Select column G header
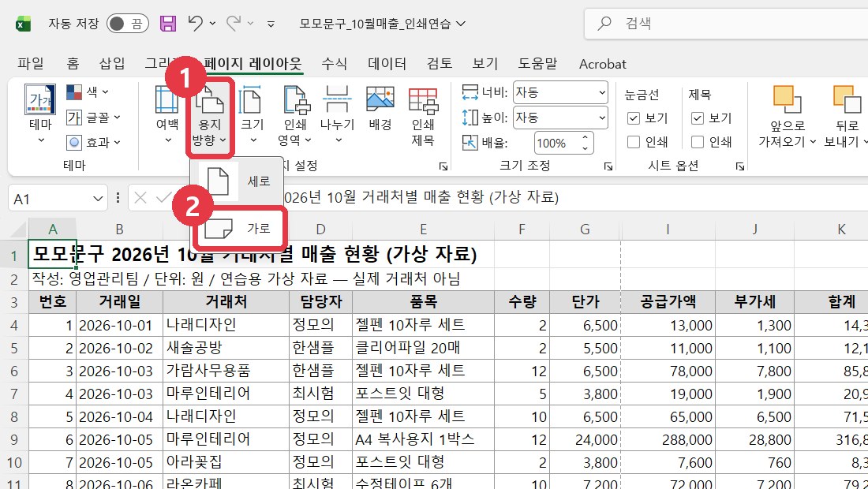Image resolution: width=868 pixels, height=489 pixels. point(586,229)
